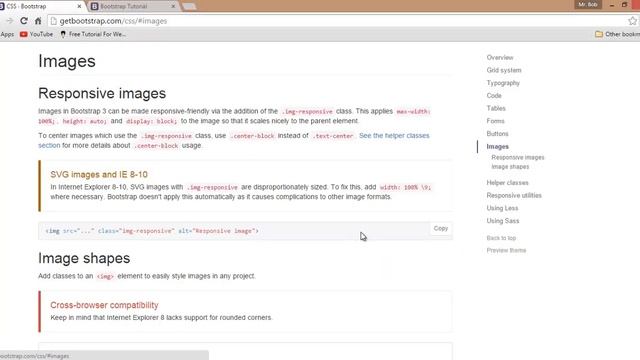Open Using Sass in sidebar

click(503, 221)
